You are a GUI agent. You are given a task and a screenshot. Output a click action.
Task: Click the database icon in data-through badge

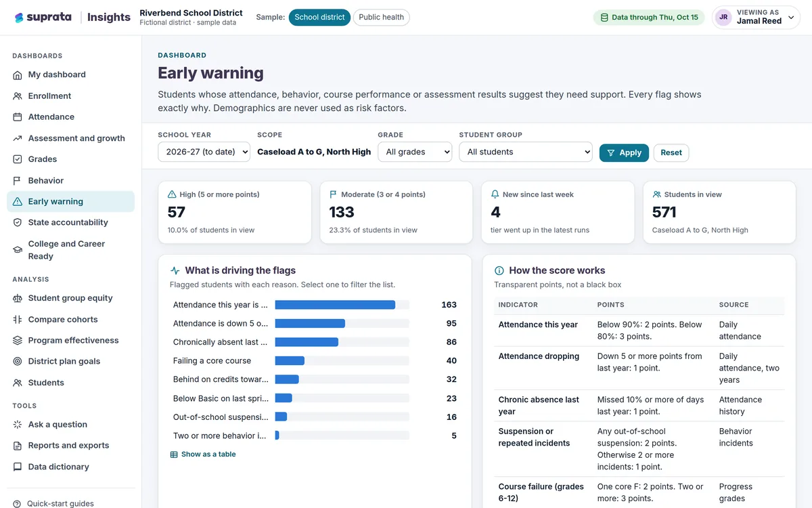[x=604, y=18]
